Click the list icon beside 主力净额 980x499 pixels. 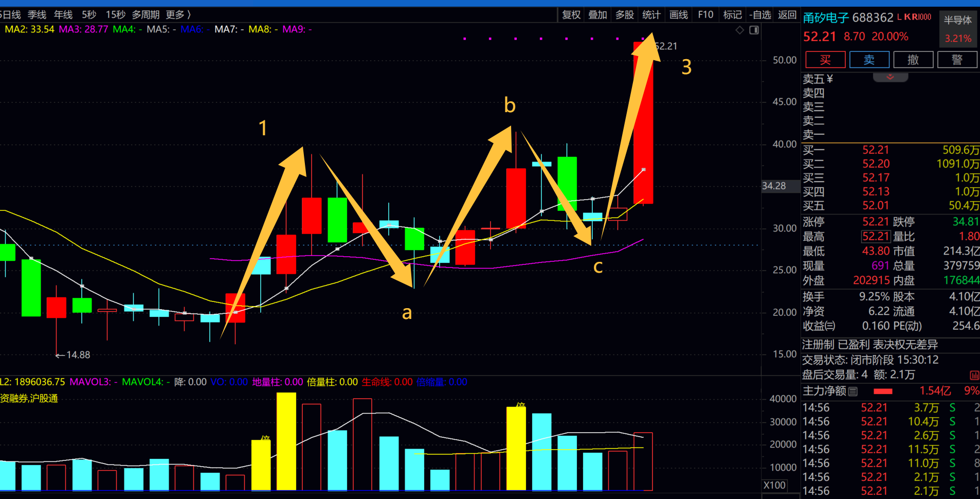[x=853, y=391]
